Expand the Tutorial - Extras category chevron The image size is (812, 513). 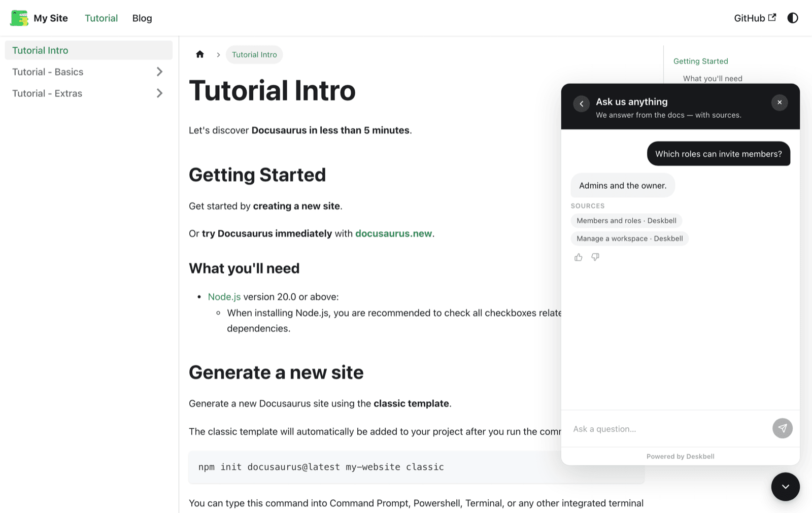[159, 93]
